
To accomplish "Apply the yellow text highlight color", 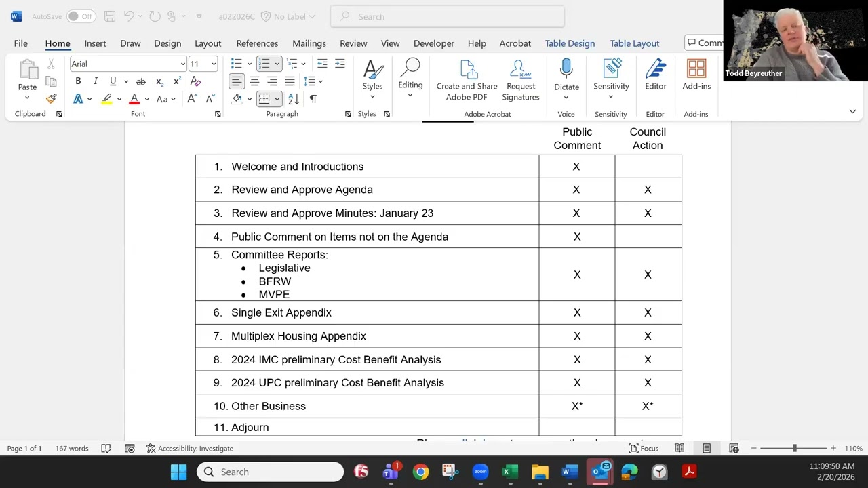I will click(106, 99).
